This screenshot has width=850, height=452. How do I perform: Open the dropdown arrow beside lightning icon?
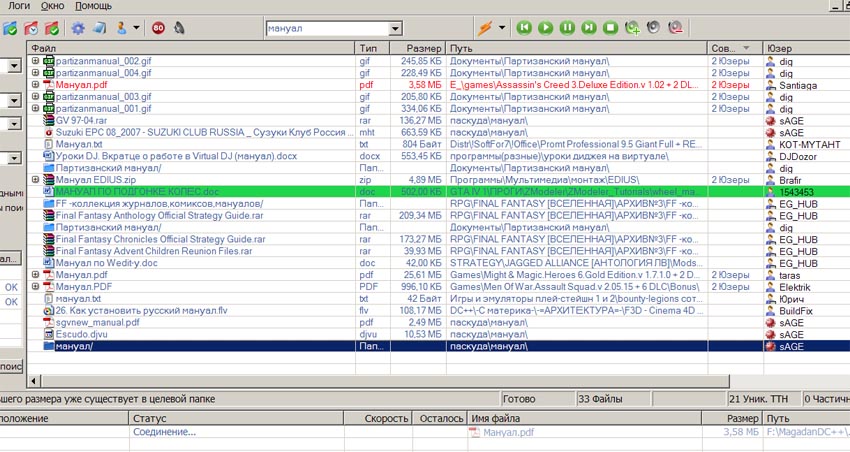pos(501,28)
